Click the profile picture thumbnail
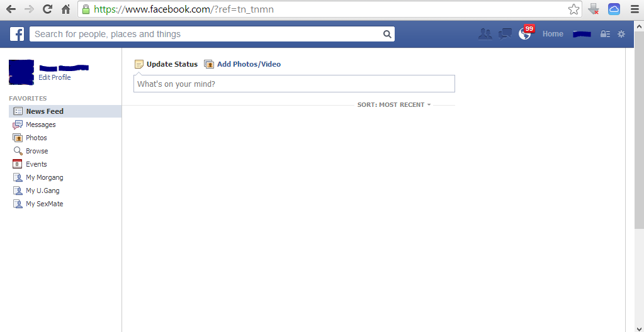The image size is (644, 332). 21,72
